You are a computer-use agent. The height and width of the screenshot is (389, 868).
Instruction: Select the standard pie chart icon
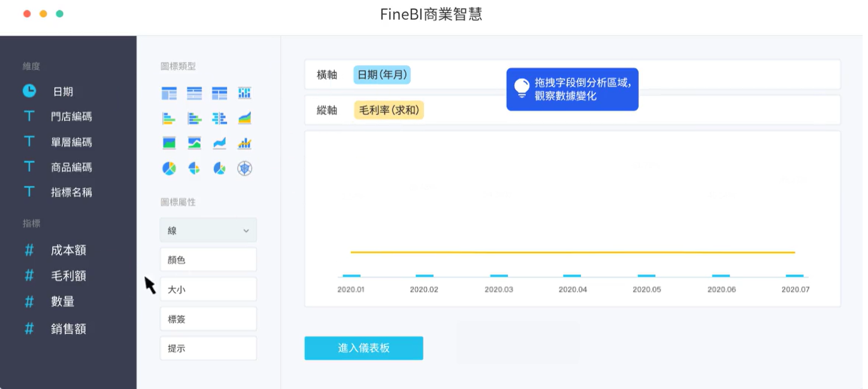[169, 168]
